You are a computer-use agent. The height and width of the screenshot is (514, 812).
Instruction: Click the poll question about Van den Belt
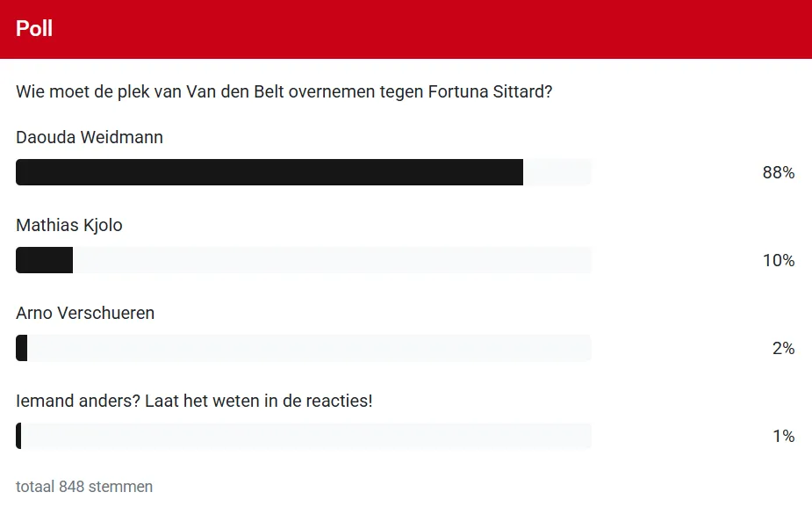284,90
